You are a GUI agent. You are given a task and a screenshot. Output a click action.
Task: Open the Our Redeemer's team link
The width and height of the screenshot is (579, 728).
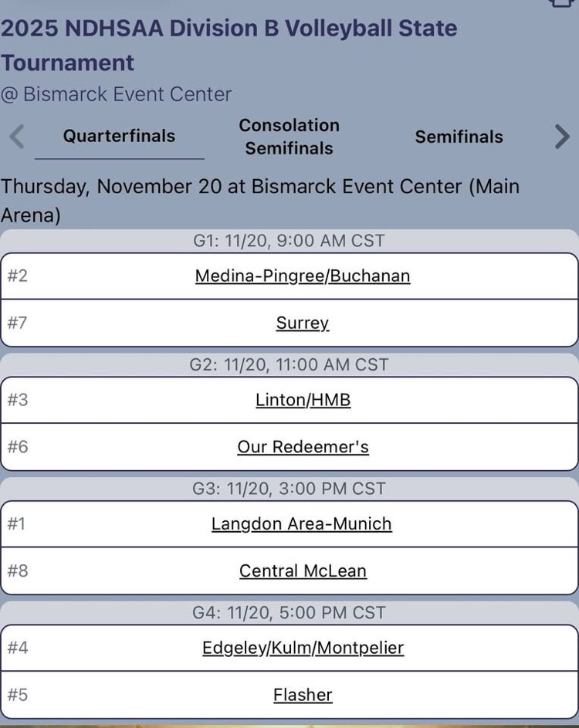[x=303, y=447]
